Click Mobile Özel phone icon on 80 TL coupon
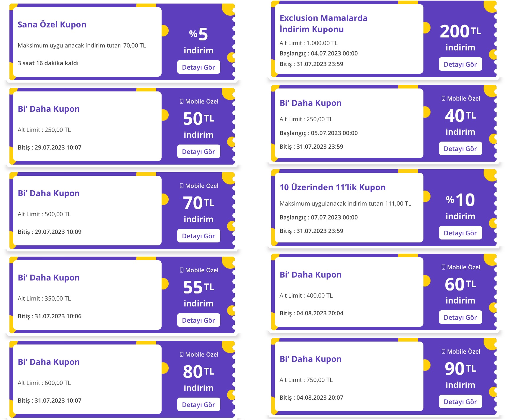 182,355
